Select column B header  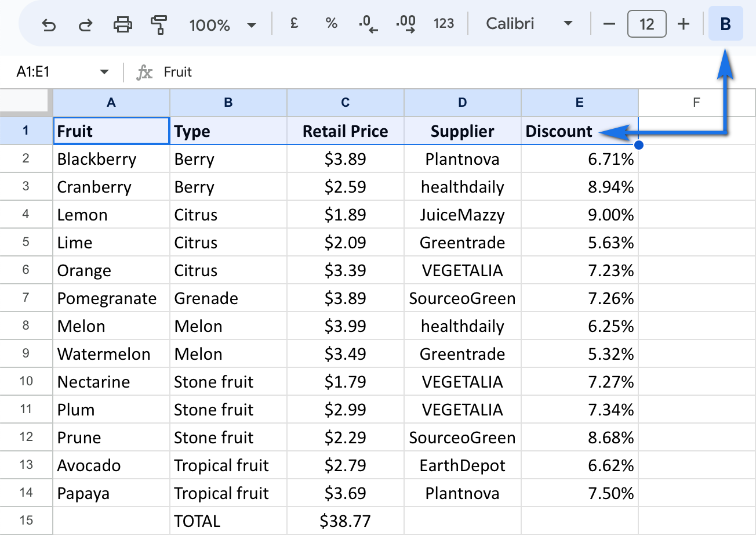click(228, 103)
